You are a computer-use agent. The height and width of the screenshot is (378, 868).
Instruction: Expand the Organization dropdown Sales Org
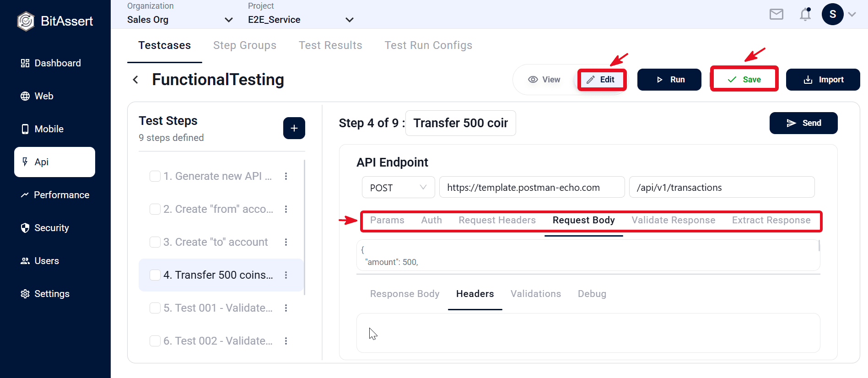point(180,20)
